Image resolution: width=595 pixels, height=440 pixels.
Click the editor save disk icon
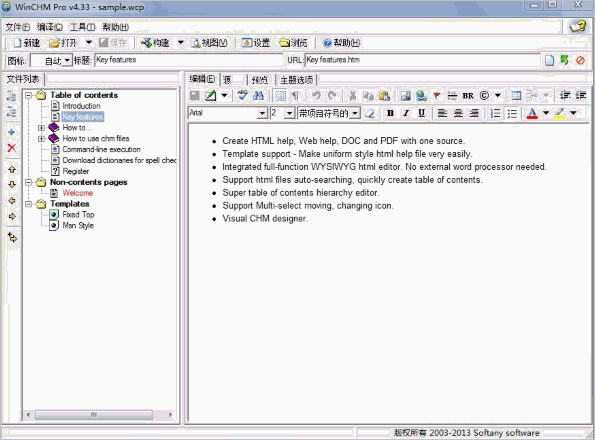tap(195, 96)
